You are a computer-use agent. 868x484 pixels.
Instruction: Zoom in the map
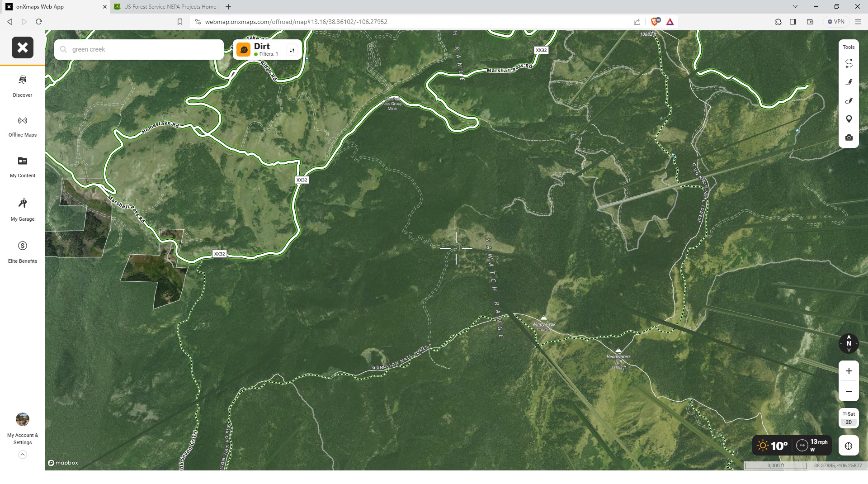[849, 371]
